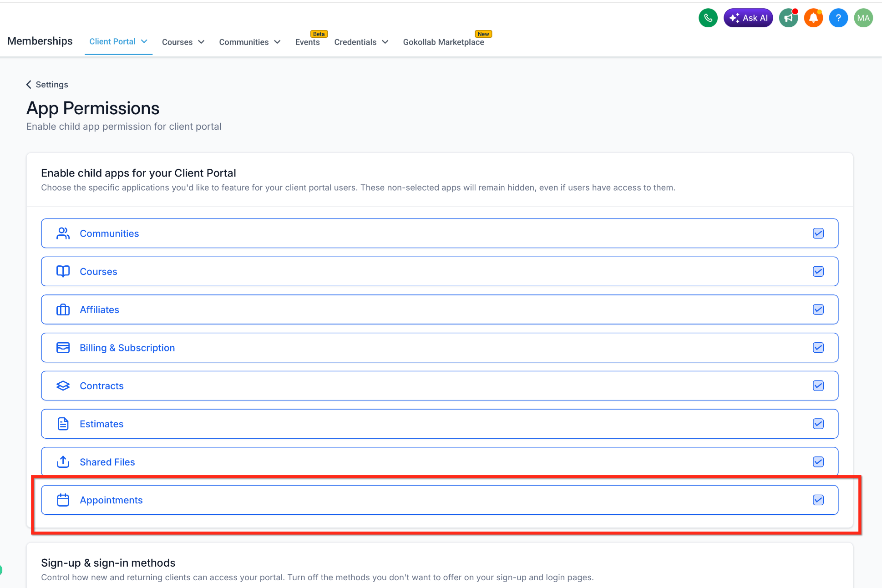Click the New badge above Marketplace
The height and width of the screenshot is (588, 882).
coord(483,34)
